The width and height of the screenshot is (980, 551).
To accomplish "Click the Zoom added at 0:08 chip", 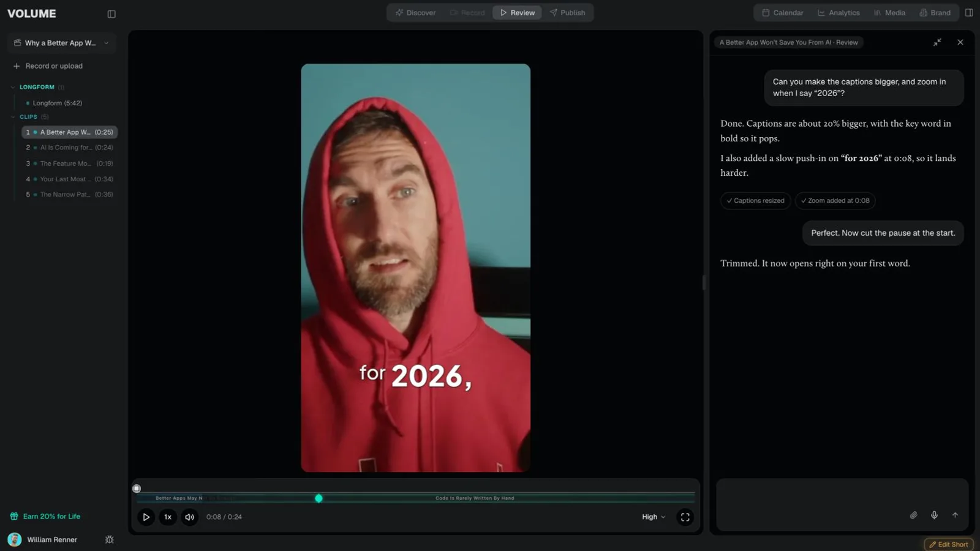I will pos(835,201).
